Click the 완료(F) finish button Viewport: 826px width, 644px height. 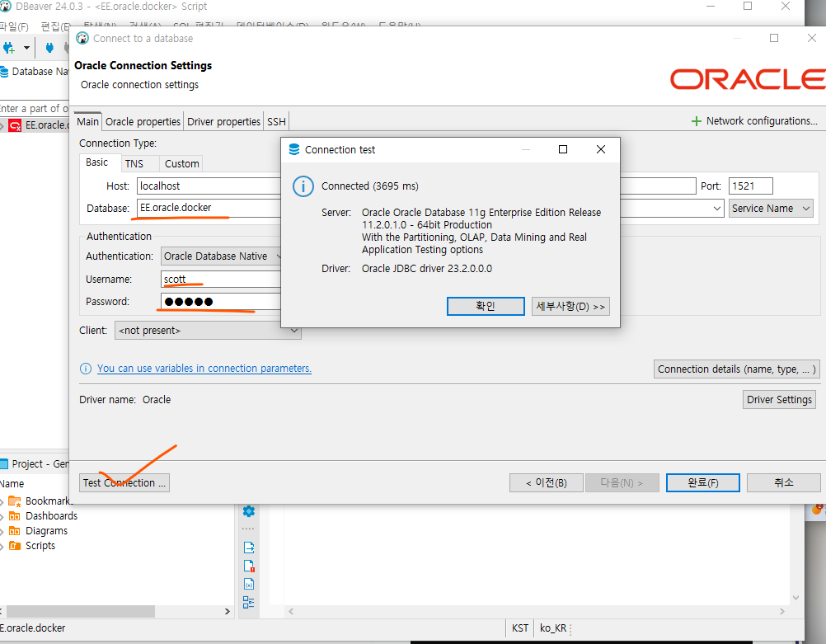(702, 482)
